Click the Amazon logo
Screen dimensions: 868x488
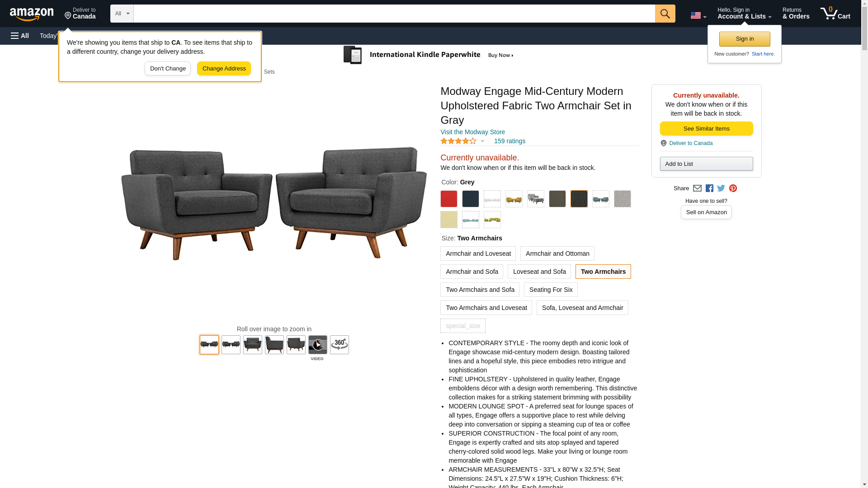tap(32, 14)
